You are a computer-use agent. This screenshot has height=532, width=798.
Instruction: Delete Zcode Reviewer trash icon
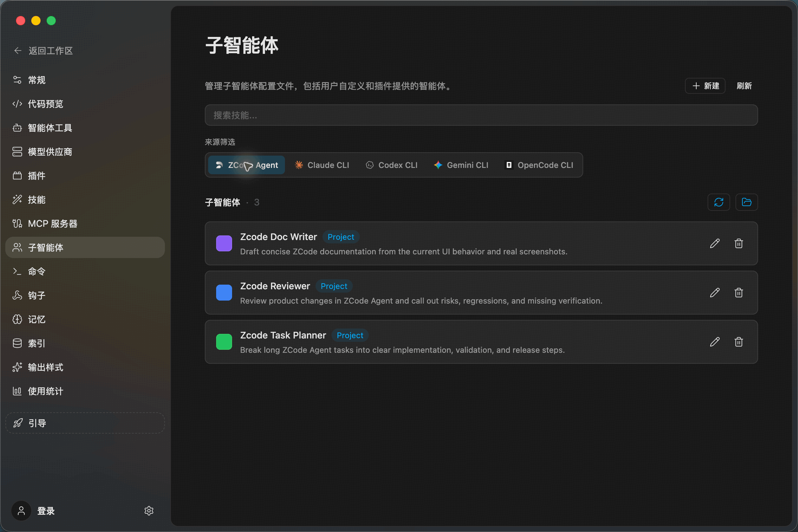click(738, 293)
